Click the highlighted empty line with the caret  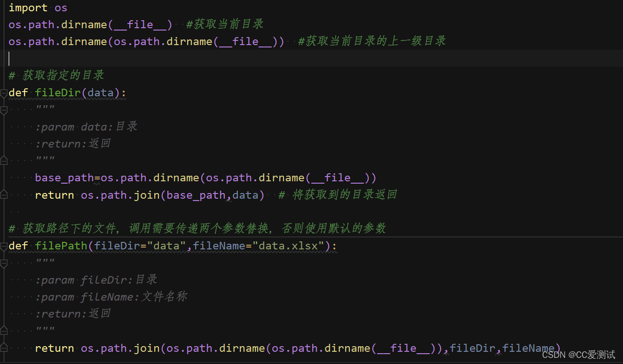coord(311,58)
